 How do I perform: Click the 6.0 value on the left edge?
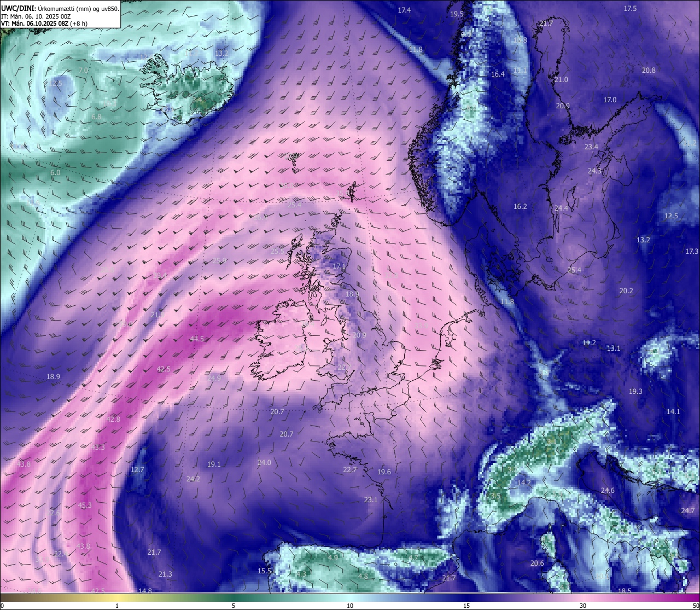click(55, 172)
